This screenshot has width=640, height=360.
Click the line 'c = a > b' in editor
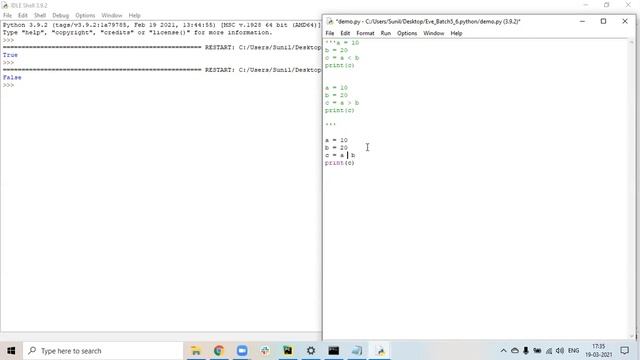coord(342,103)
